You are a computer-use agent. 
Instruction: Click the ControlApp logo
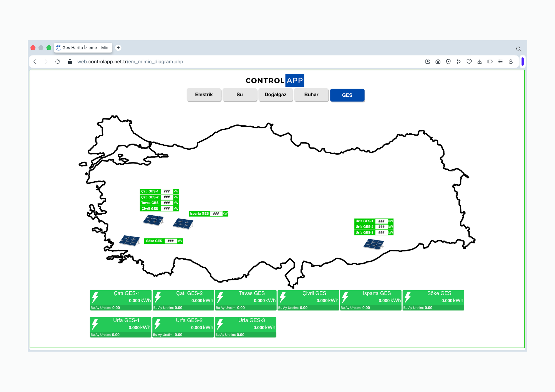[x=275, y=80]
